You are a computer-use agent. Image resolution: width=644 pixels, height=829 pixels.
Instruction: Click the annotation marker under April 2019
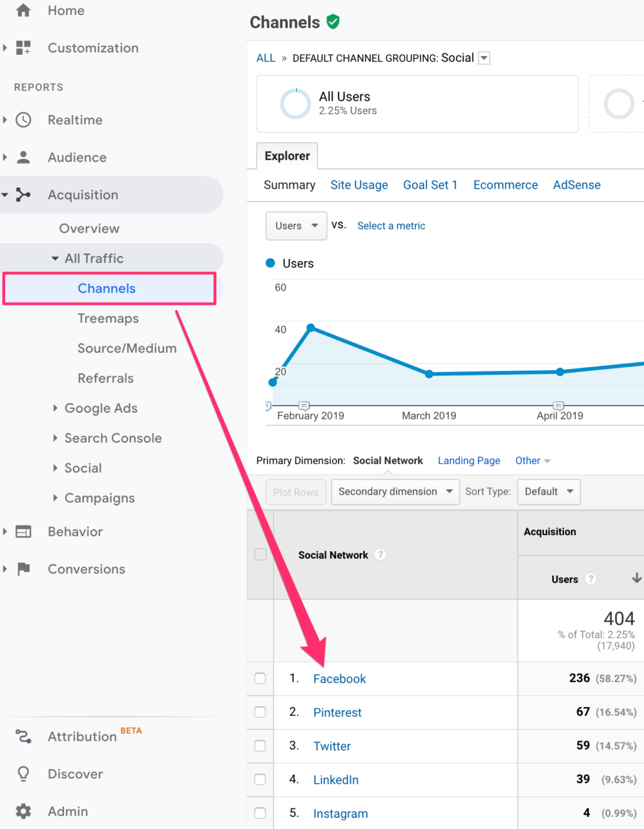558,406
